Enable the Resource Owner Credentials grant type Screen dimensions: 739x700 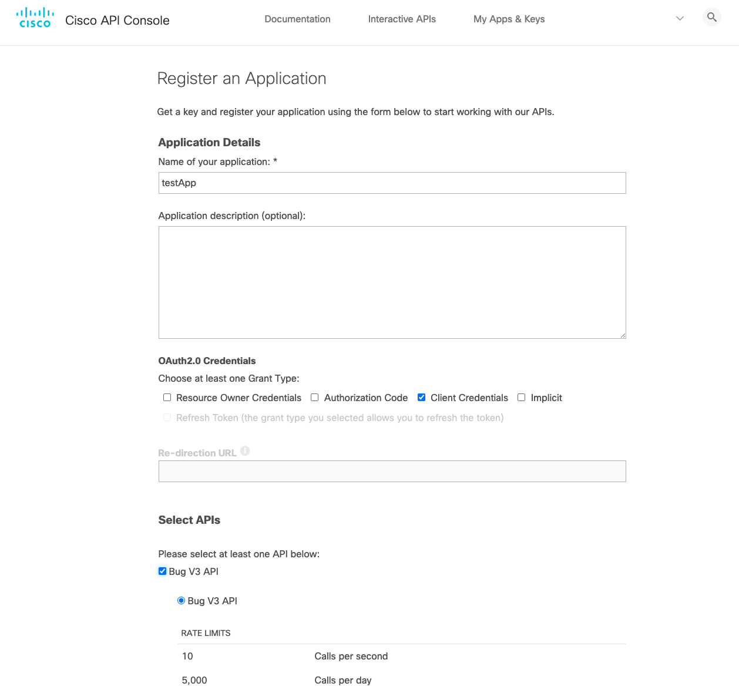[x=167, y=397]
